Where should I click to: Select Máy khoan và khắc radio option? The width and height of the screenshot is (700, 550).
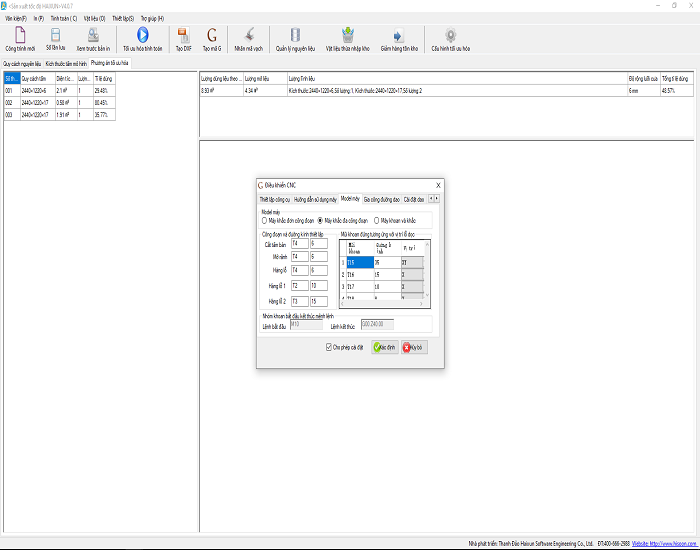(x=376, y=220)
